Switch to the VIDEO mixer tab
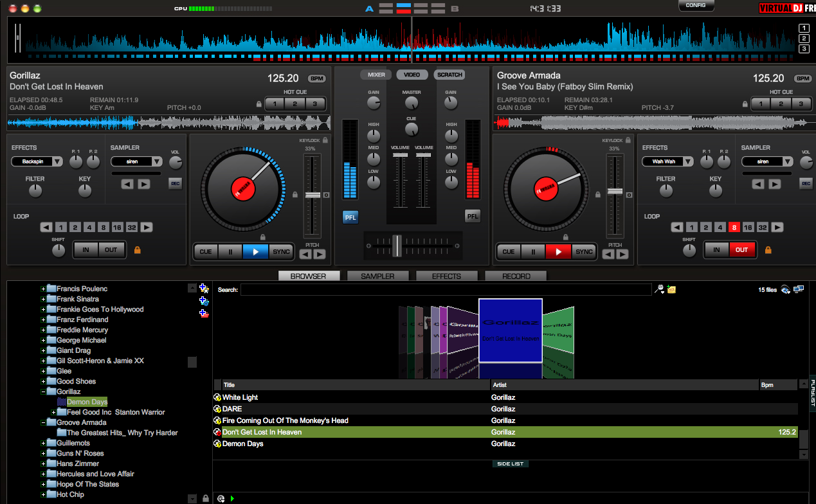The image size is (816, 504). [x=412, y=74]
